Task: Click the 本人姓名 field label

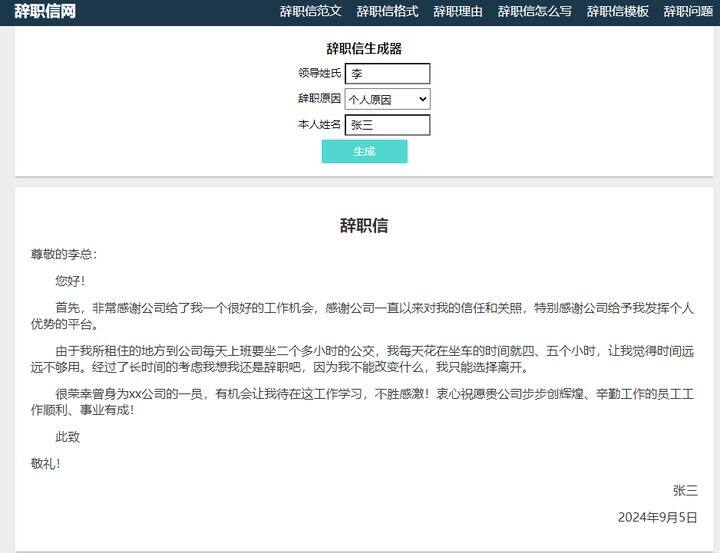Action: coord(320,124)
